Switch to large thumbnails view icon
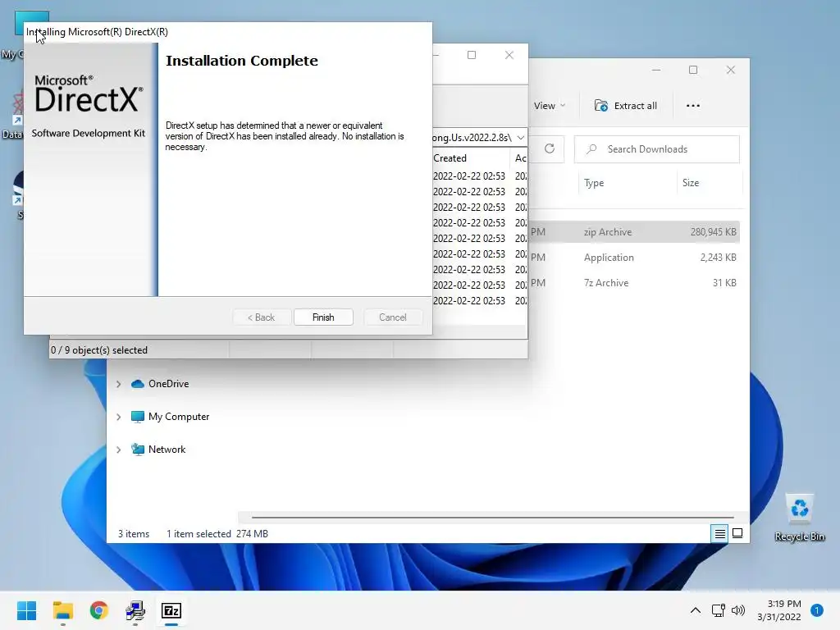 pos(737,533)
